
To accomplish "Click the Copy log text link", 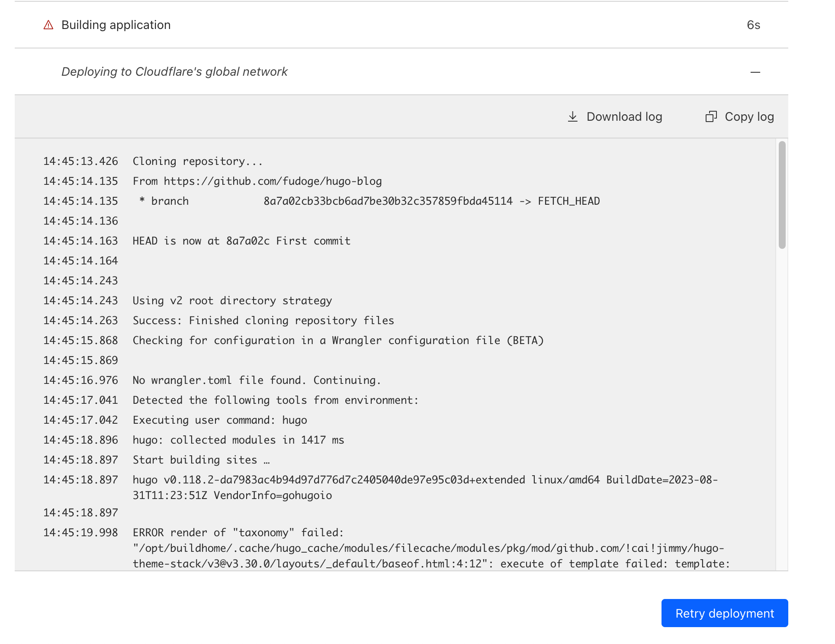I will [x=749, y=116].
